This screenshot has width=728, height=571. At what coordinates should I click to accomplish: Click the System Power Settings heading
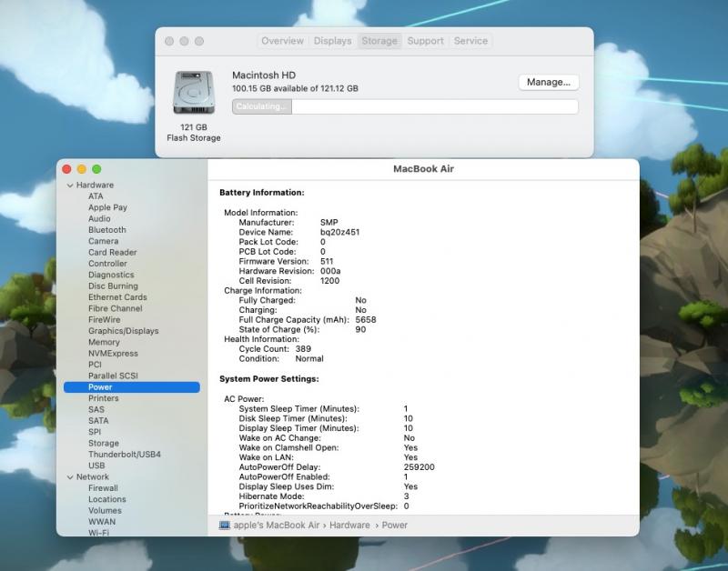[269, 379]
